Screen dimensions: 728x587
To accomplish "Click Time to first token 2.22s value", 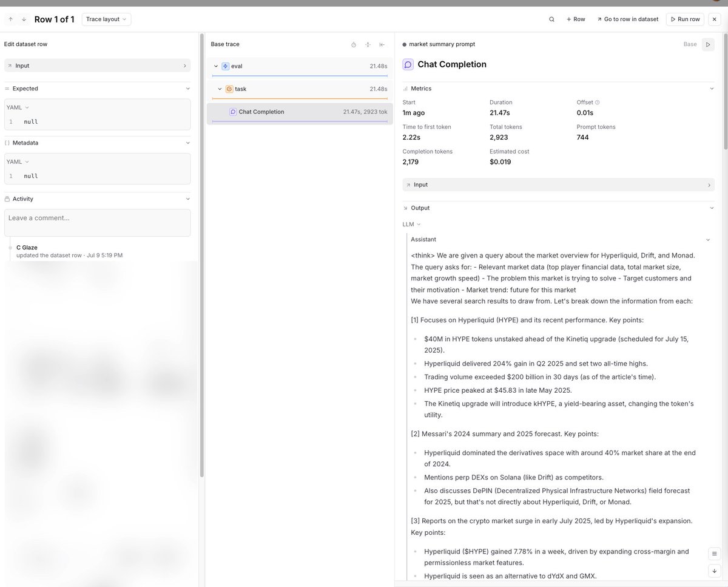I will pos(411,137).
